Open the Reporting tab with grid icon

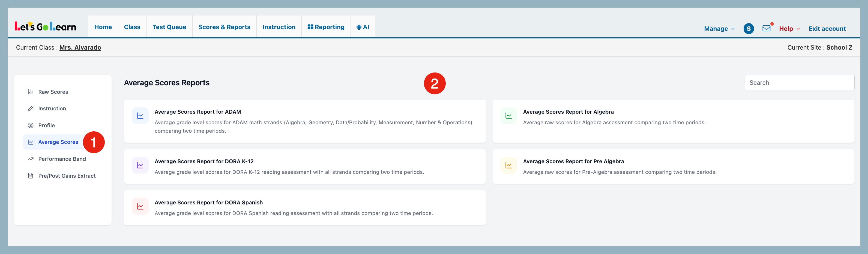[326, 27]
